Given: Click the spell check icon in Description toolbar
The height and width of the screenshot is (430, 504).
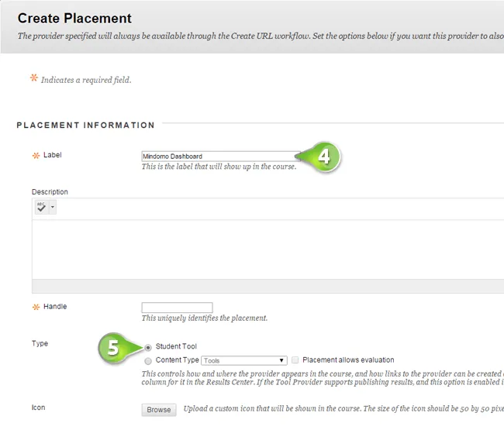Looking at the screenshot, I should click(x=41, y=207).
